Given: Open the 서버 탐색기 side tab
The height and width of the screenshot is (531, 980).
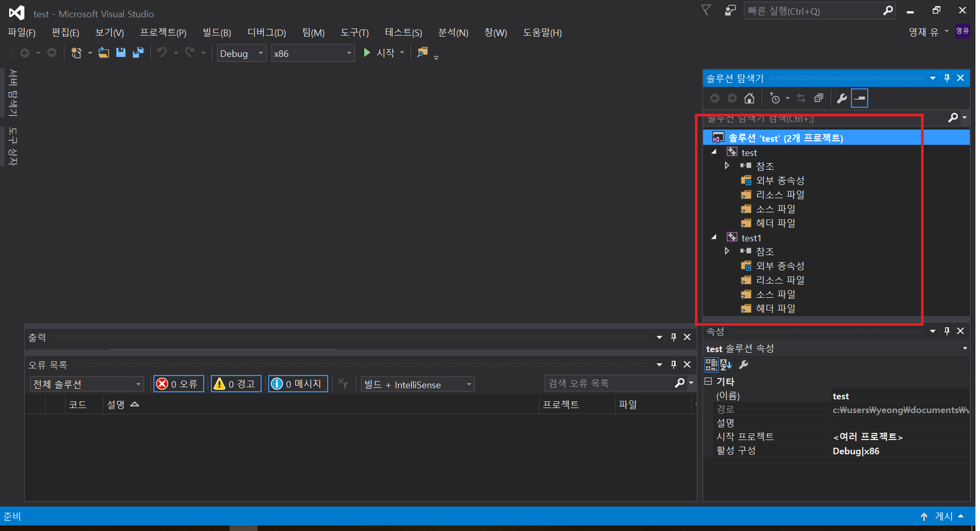Looking at the screenshot, I should [13, 93].
